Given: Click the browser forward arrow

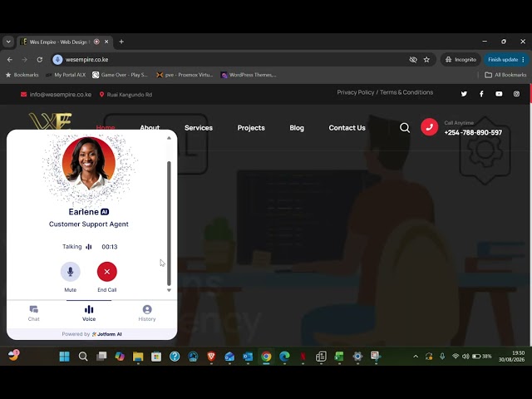Looking at the screenshot, I should click(x=24, y=60).
